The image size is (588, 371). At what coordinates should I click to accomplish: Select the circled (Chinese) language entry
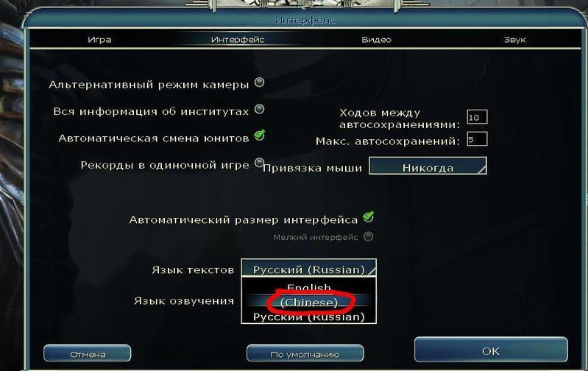point(308,302)
